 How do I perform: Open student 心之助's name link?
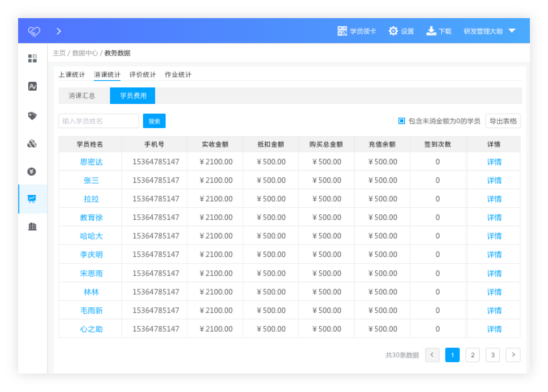[91, 329]
